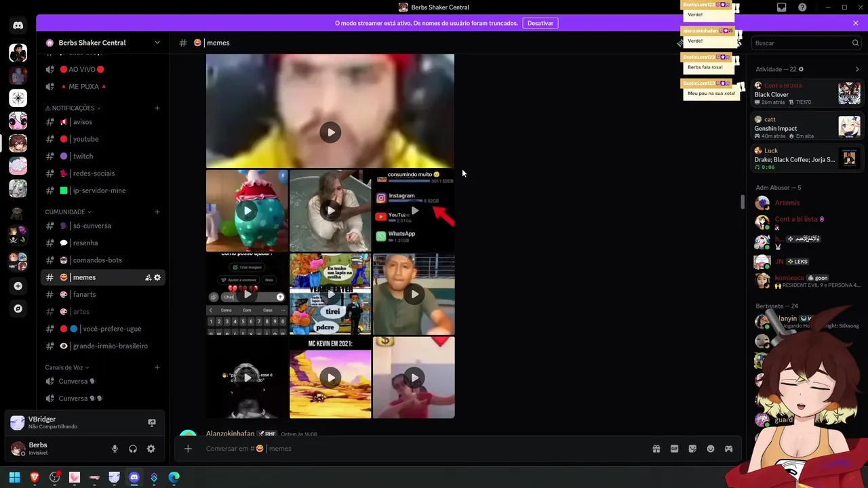
Task: Open user settings gear beside Berbs
Action: click(151, 449)
